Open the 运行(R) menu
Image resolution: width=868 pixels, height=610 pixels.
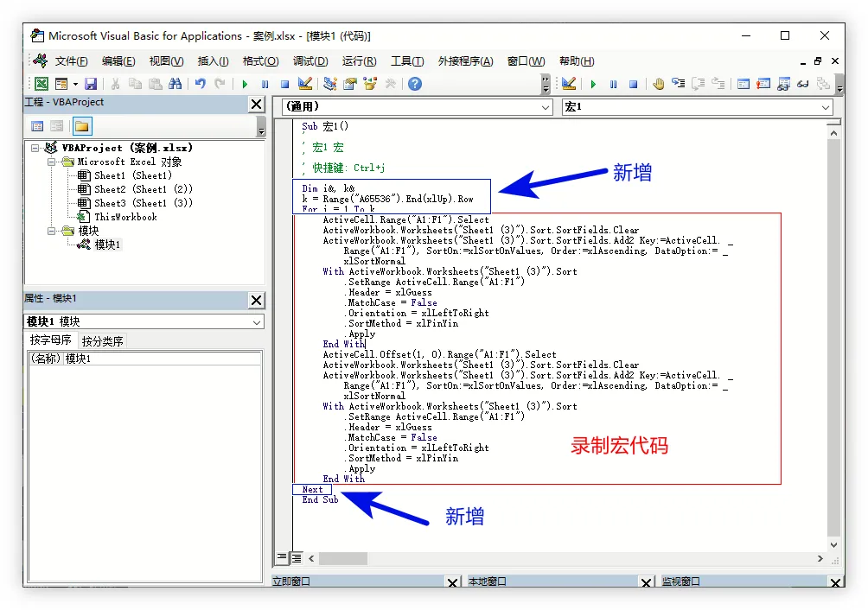[x=360, y=61]
